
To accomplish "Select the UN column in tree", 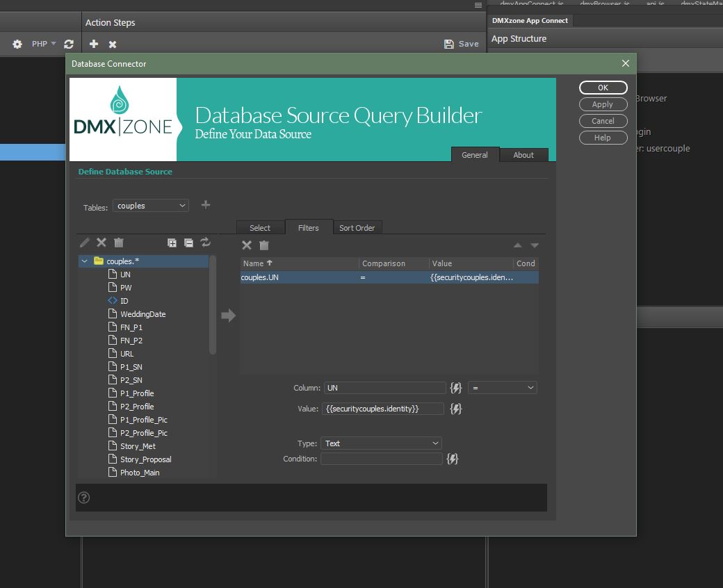I will coord(125,274).
